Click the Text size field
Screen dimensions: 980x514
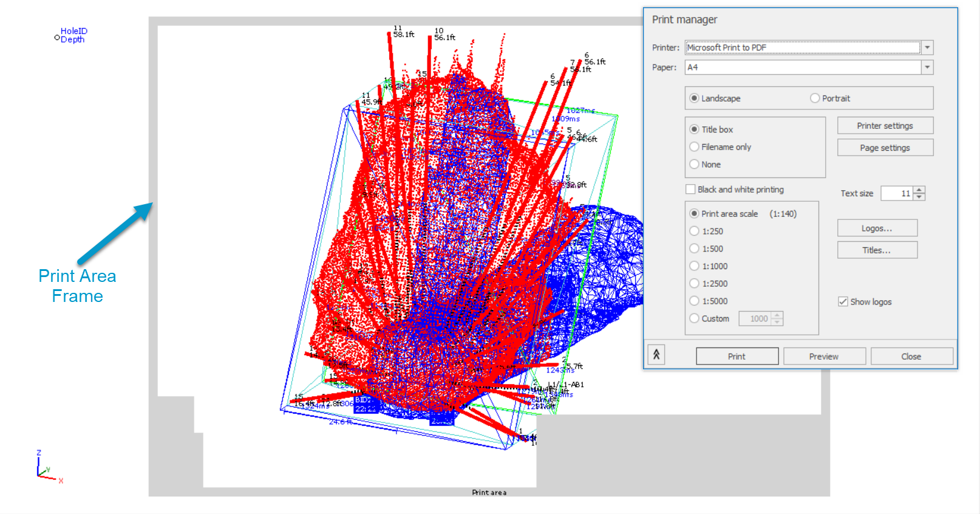pyautogui.click(x=897, y=193)
